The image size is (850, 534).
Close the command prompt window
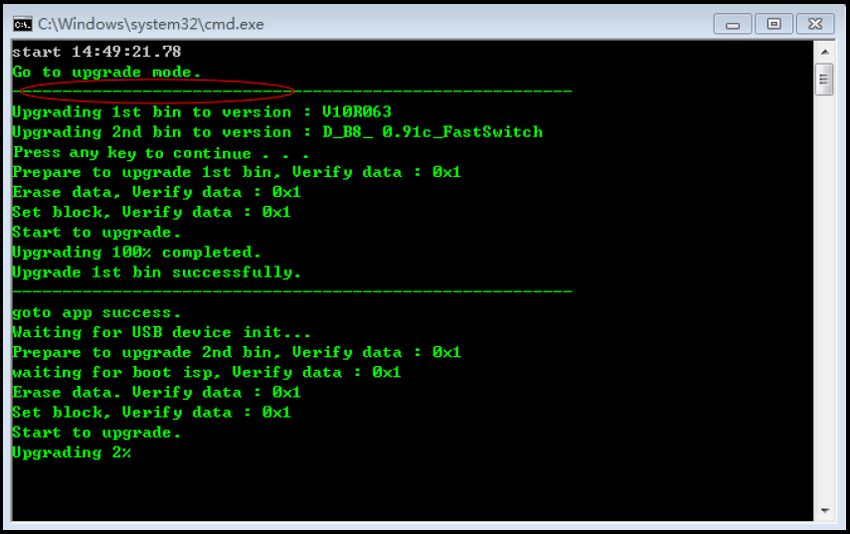815,24
